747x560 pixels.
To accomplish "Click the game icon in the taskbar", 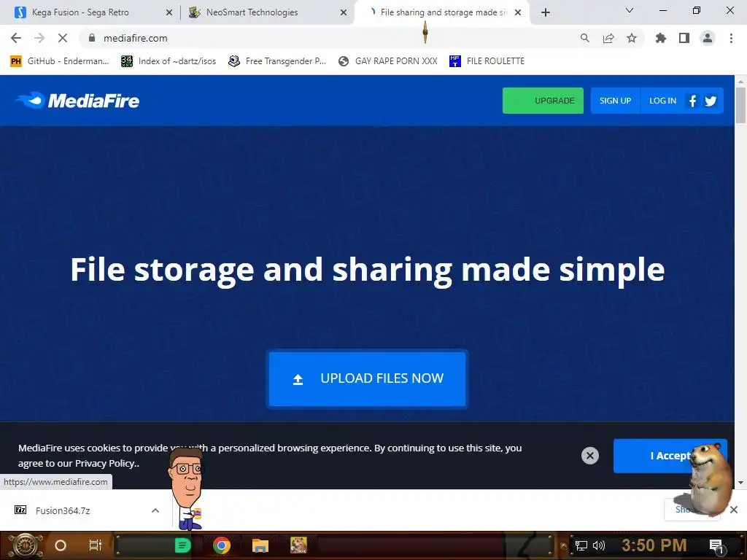I will [298, 545].
